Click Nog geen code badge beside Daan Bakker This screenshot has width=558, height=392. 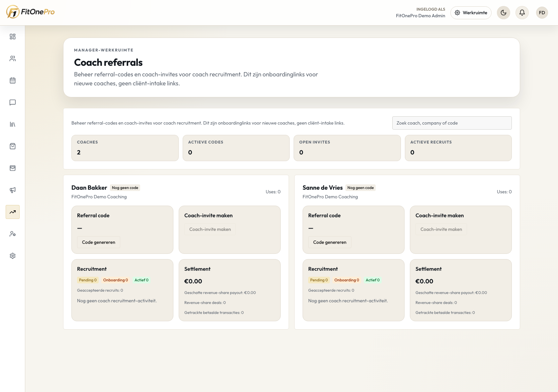point(125,188)
